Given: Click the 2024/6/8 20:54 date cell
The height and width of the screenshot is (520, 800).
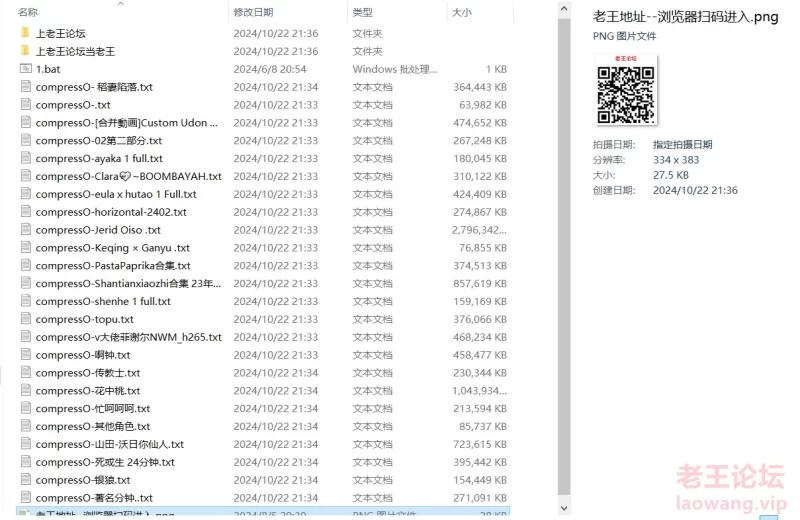Looking at the screenshot, I should [269, 69].
